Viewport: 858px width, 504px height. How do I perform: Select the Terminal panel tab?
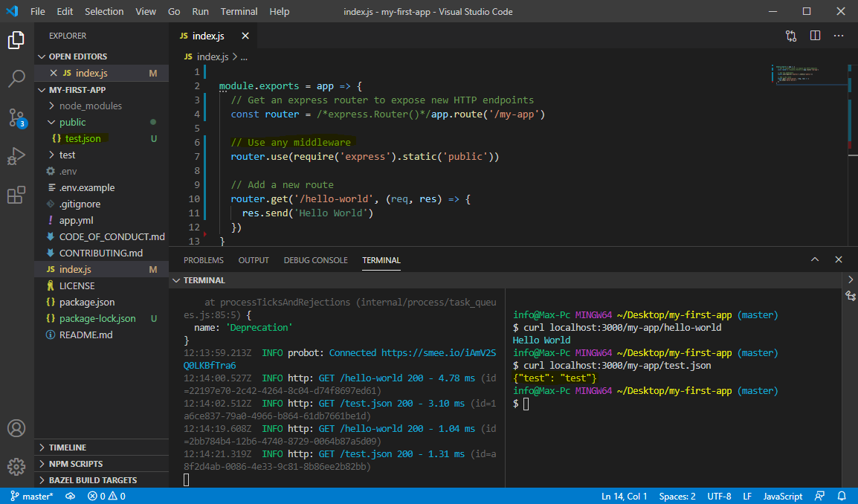coord(381,260)
